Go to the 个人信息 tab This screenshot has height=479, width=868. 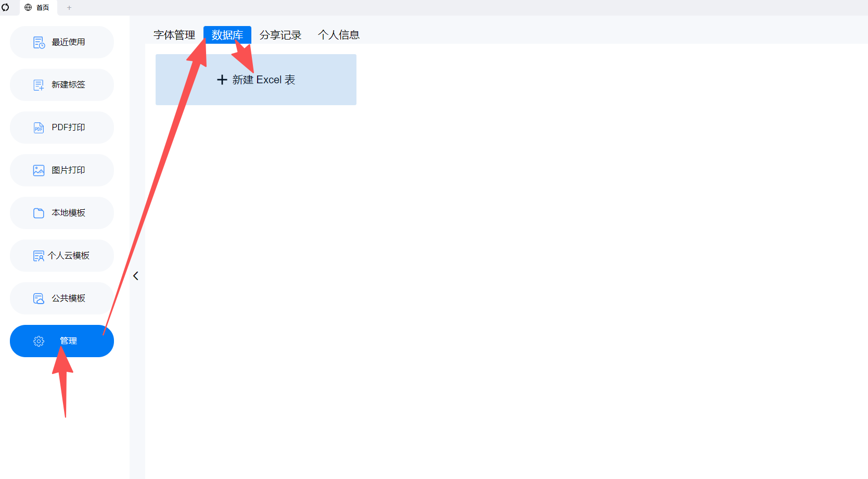click(339, 35)
